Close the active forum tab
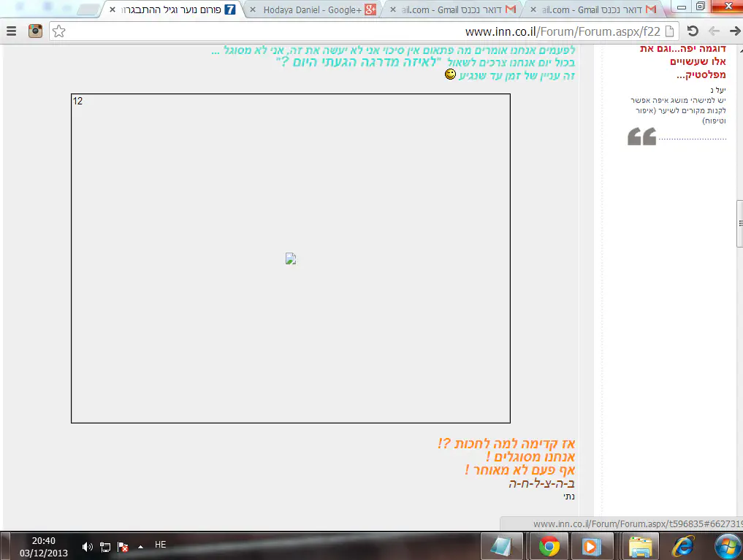Viewport: 743px width, 560px height. point(112,10)
